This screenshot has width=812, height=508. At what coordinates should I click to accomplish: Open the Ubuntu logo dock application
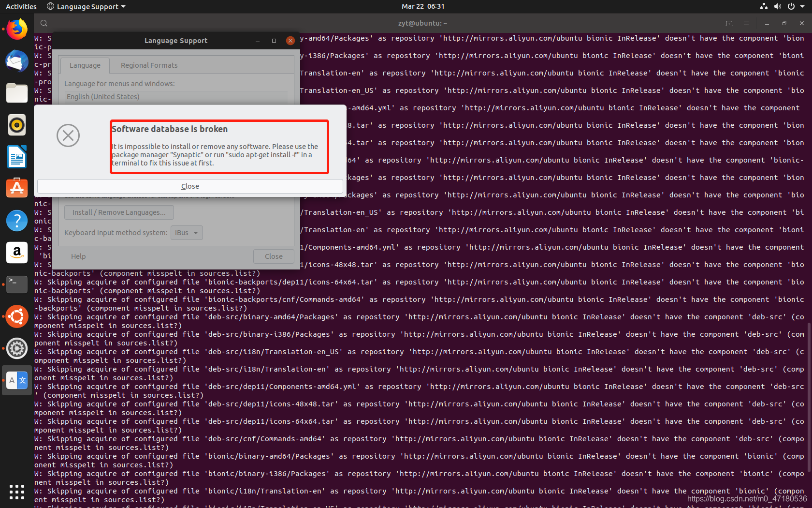pos(17,316)
